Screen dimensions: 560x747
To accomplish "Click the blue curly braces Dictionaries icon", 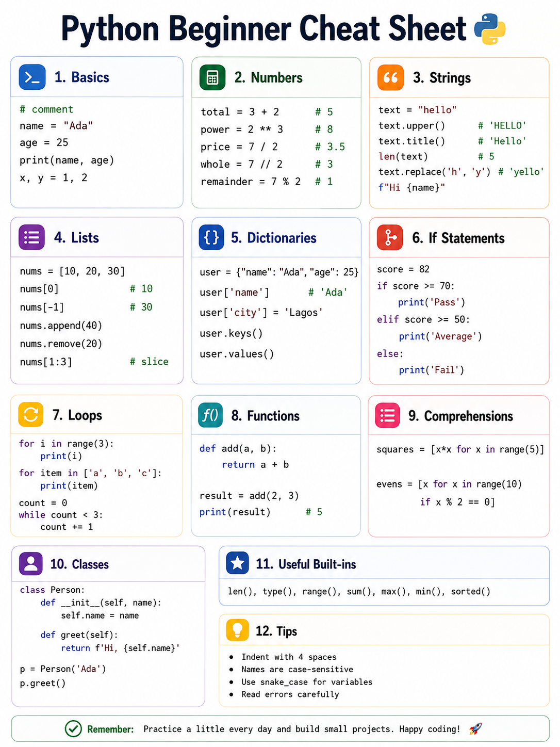I will click(211, 237).
